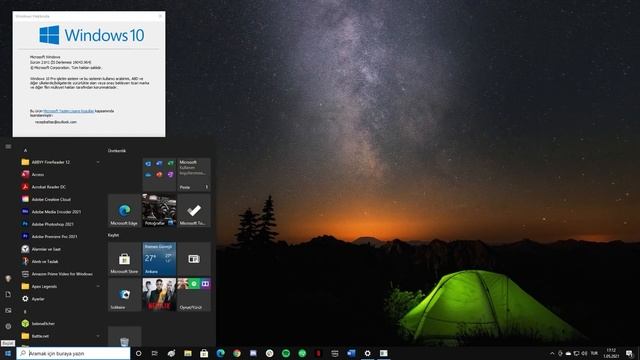The image size is (640, 360).
Task: Click the Microsoft license terms link
Action: 69,111
